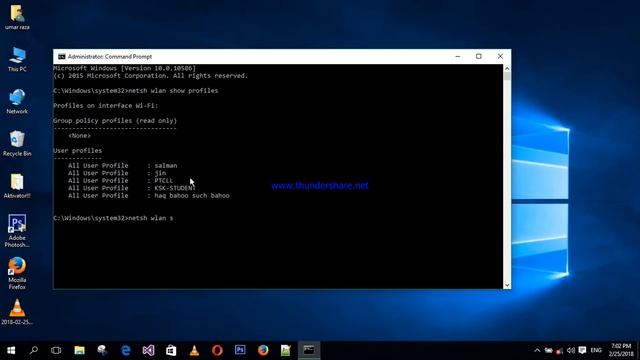Maximize the Command Prompt window
640x360 pixels.
tap(479, 56)
